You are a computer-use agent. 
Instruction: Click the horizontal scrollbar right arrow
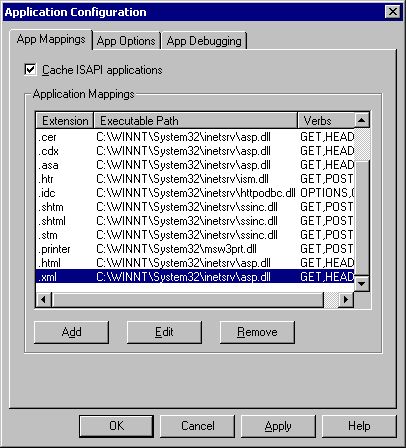(x=346, y=299)
